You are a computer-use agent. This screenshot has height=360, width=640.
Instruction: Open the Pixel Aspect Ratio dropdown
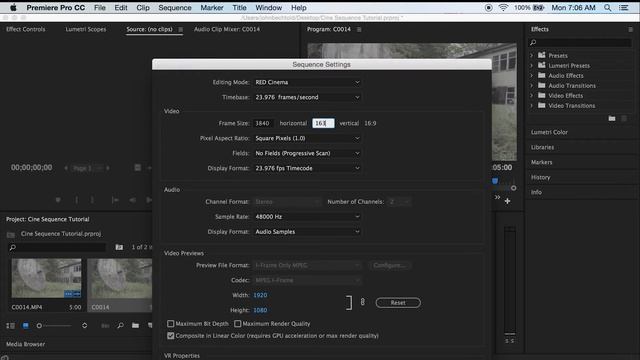[307, 138]
